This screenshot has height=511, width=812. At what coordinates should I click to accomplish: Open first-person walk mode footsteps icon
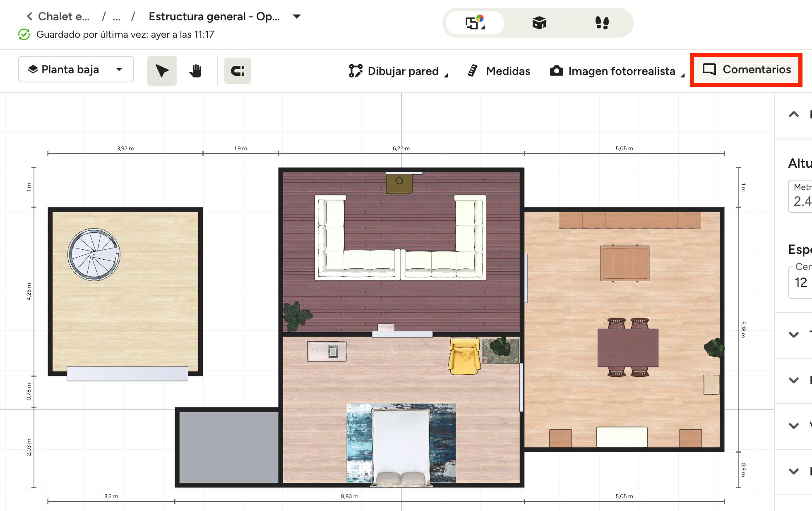[x=602, y=23]
